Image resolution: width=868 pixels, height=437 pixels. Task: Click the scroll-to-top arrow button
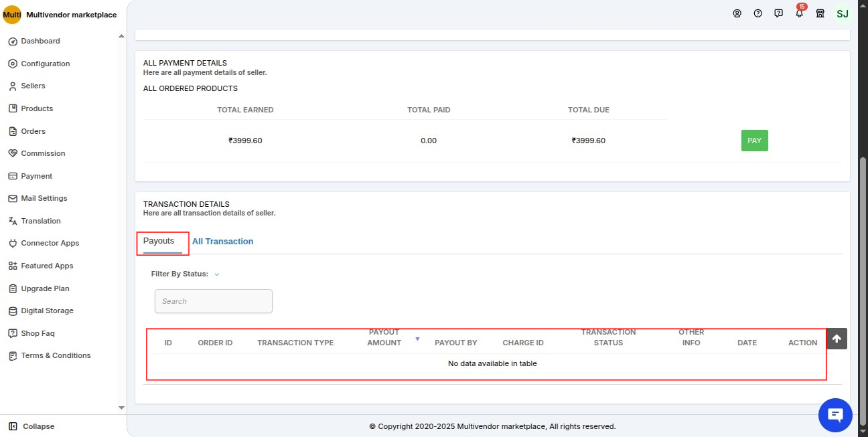pos(836,339)
